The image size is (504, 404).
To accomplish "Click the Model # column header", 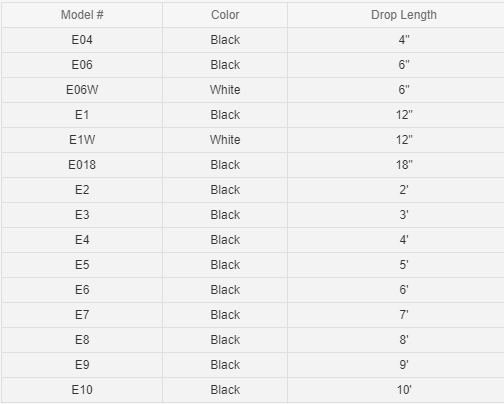I will [82, 15].
